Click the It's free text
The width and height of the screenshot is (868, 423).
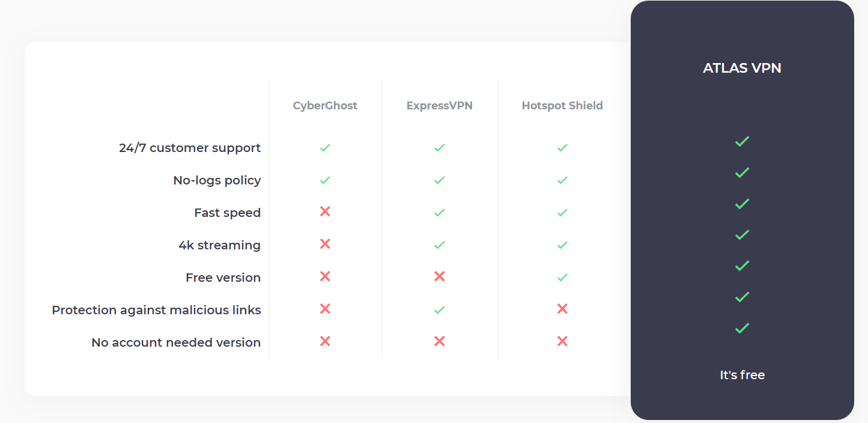coord(742,375)
